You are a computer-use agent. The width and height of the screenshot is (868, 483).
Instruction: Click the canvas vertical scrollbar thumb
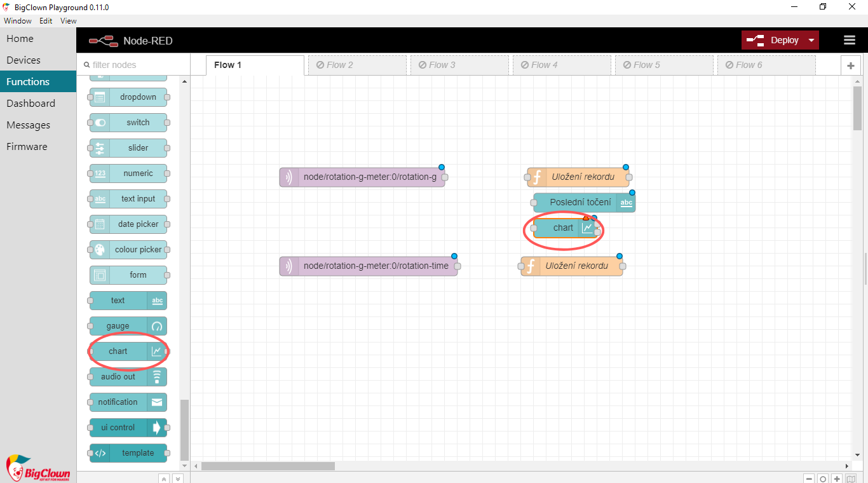(x=857, y=108)
